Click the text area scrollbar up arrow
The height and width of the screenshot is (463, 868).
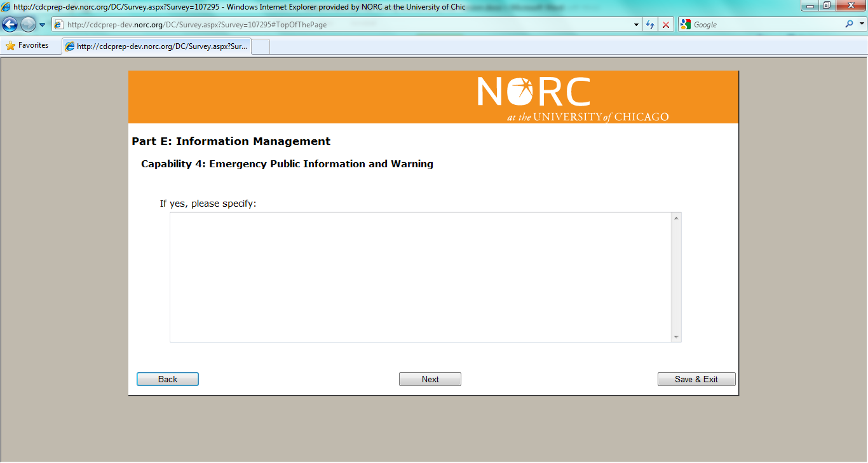(676, 218)
